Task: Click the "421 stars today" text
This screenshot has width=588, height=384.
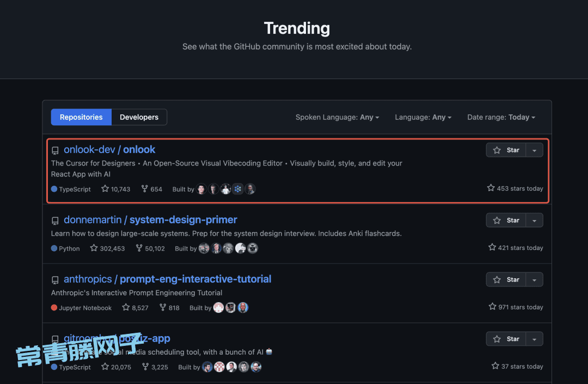Action: coord(516,247)
